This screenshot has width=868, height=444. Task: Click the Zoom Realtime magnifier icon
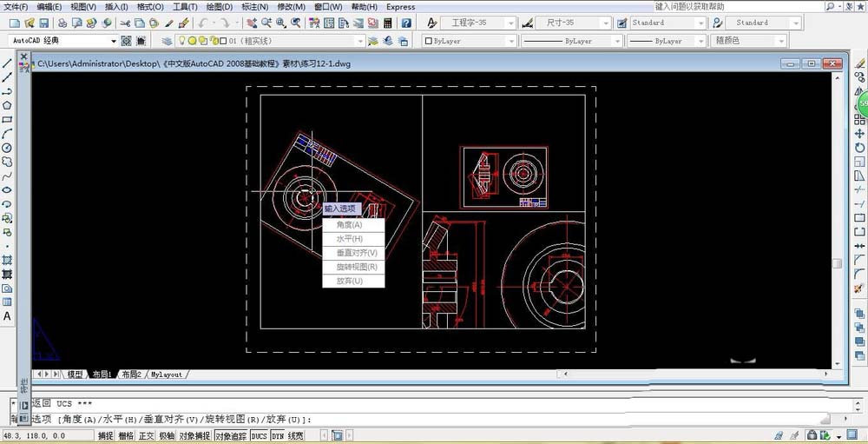[x=266, y=23]
